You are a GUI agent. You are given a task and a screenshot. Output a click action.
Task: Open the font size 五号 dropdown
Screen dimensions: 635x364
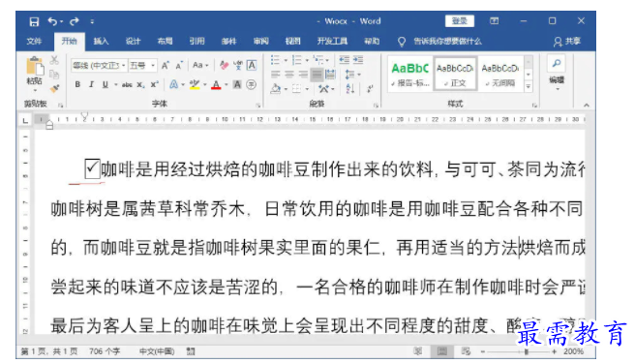(x=153, y=65)
